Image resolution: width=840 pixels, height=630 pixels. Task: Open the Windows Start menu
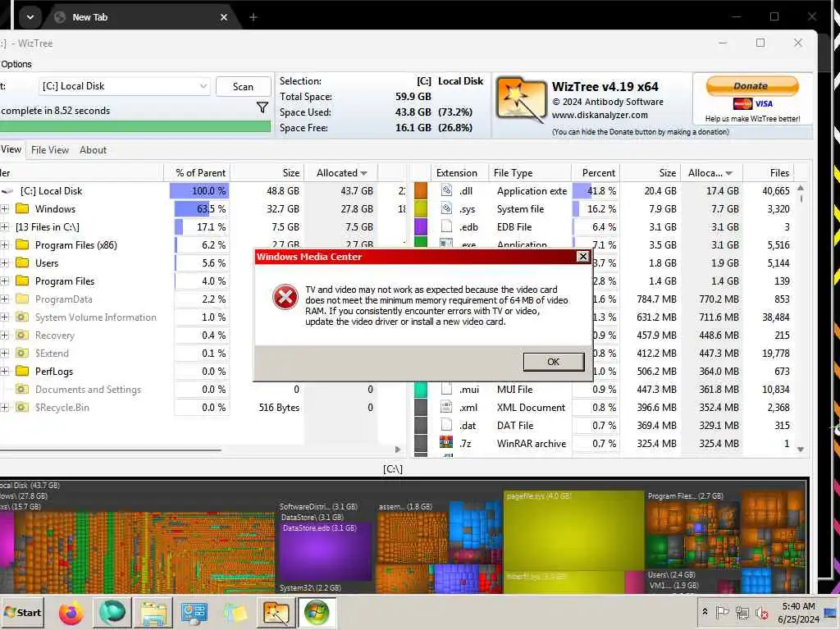pyautogui.click(x=22, y=612)
